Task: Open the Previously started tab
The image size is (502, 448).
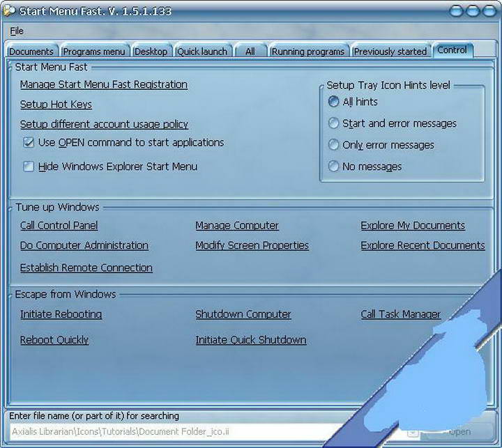Action: (390, 52)
